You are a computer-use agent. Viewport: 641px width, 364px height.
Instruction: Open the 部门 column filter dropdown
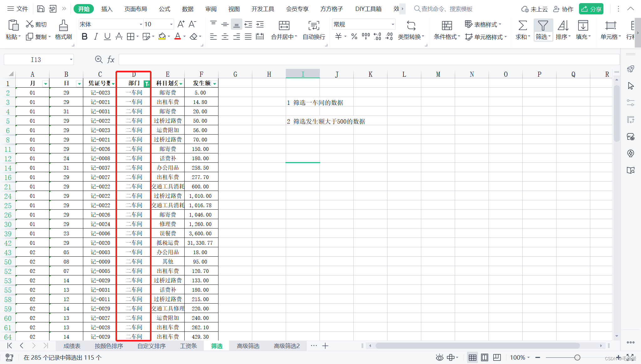tap(147, 84)
